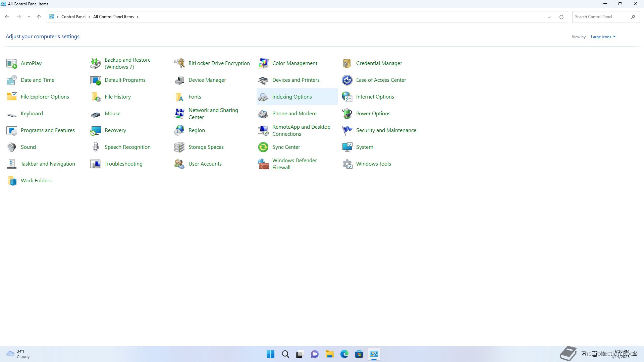Open the Recovery icon
The image size is (644, 362).
96,130
